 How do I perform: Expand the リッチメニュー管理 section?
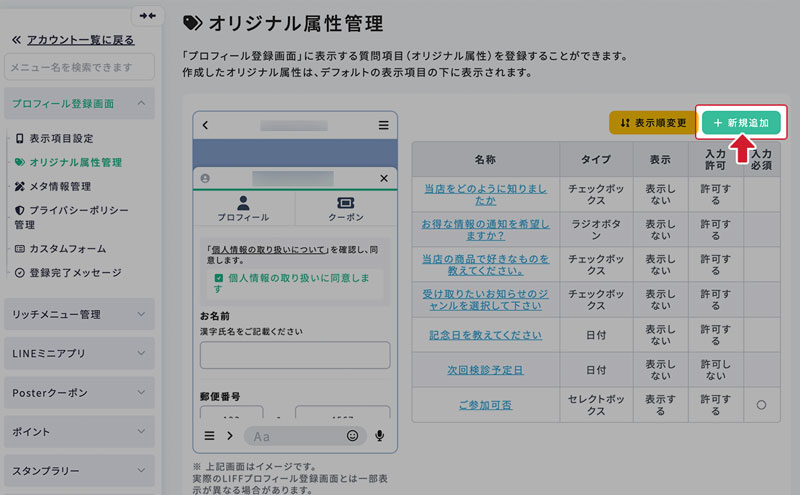pyautogui.click(x=141, y=314)
